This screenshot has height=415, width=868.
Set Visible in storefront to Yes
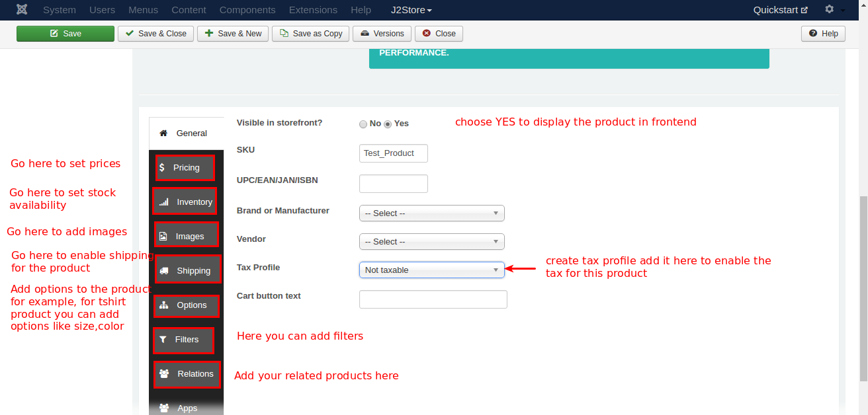pyautogui.click(x=388, y=124)
